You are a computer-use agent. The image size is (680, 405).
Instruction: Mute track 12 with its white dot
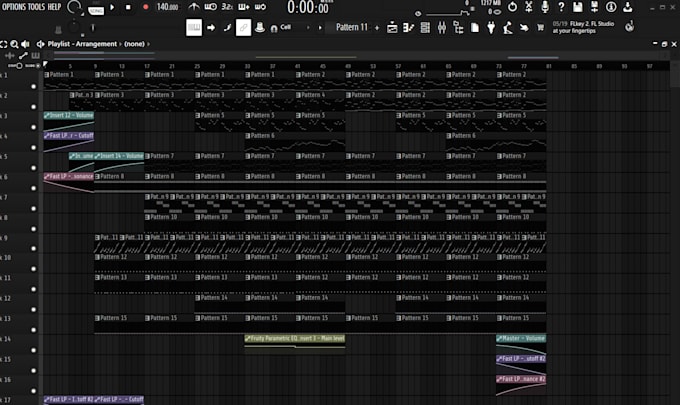point(33,310)
